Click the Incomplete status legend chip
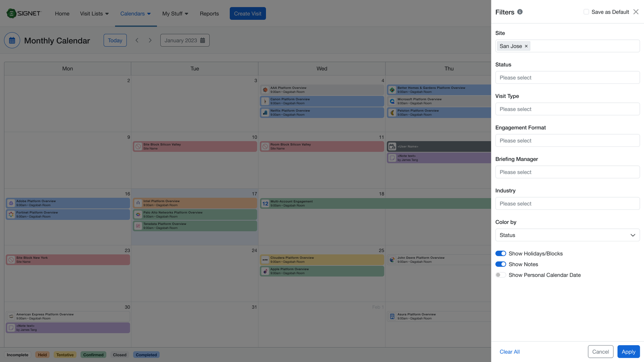 click(18, 355)
